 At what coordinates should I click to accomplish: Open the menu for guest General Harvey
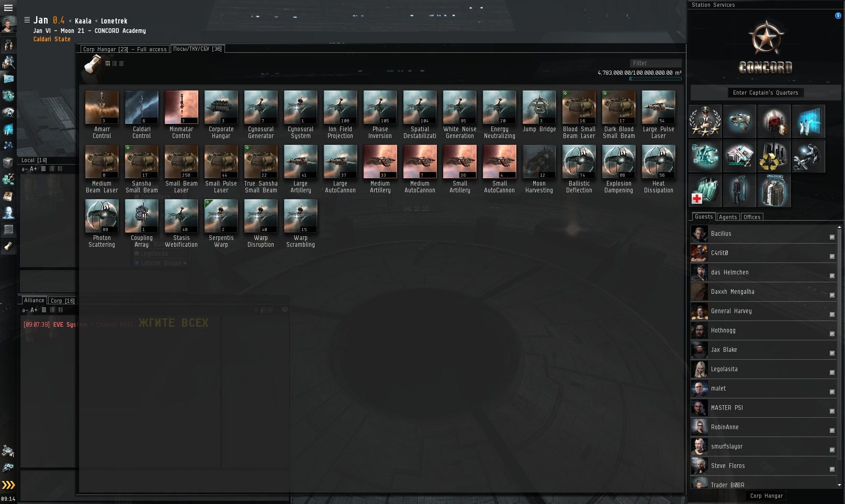[832, 315]
